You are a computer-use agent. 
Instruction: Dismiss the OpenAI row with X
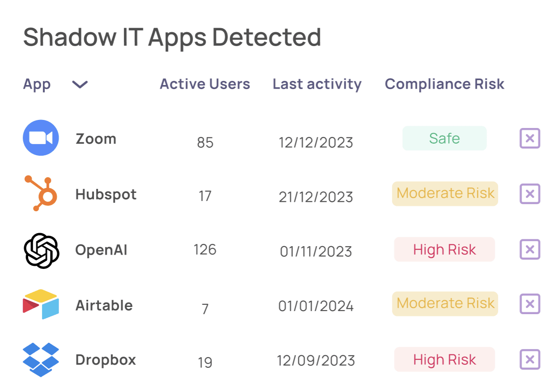point(530,249)
